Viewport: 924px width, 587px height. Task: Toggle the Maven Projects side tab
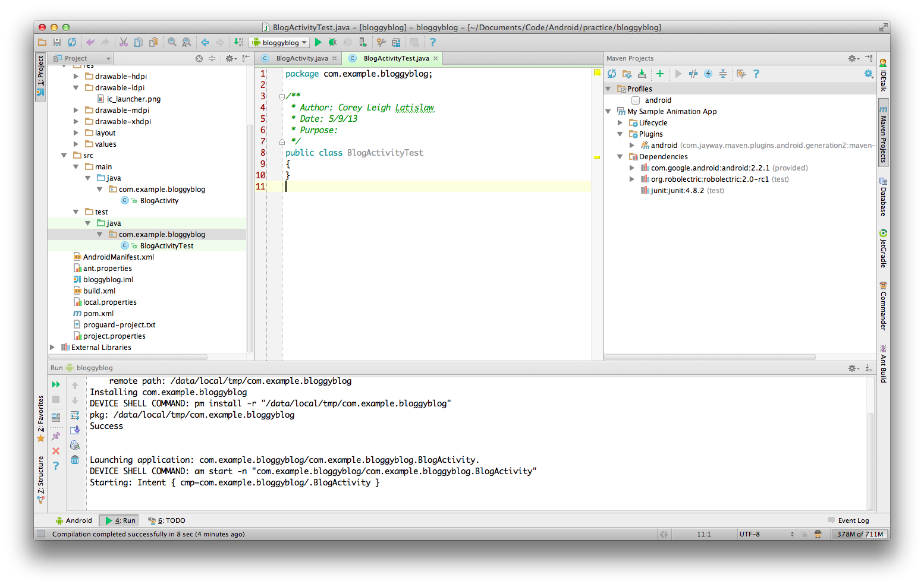coord(883,131)
